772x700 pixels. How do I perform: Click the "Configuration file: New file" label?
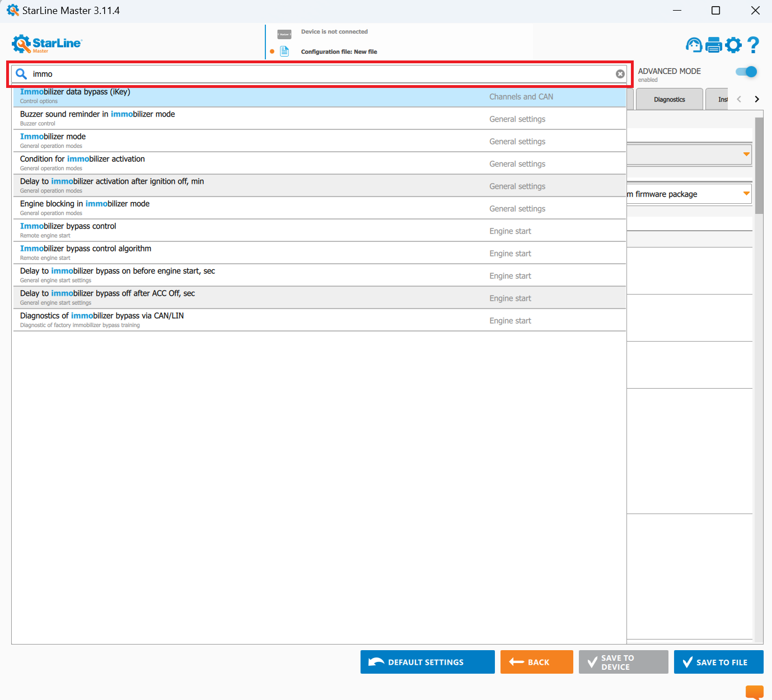(x=339, y=52)
